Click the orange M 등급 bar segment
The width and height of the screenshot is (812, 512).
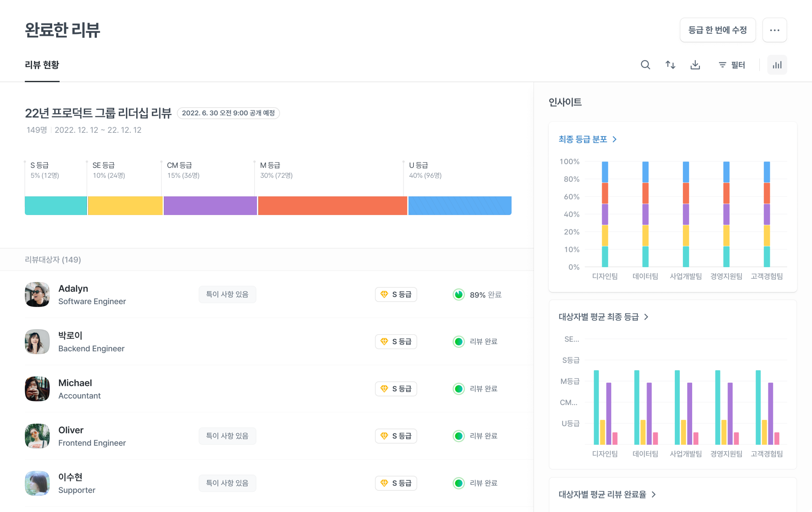pos(332,205)
